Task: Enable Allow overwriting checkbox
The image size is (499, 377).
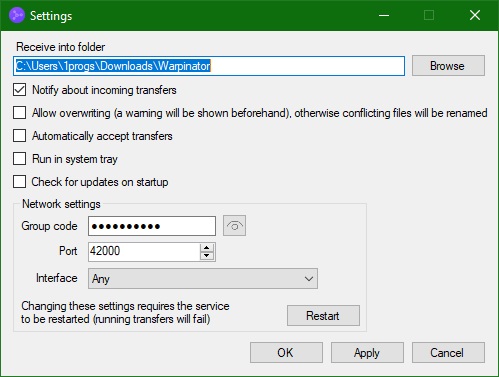Action: 19,113
